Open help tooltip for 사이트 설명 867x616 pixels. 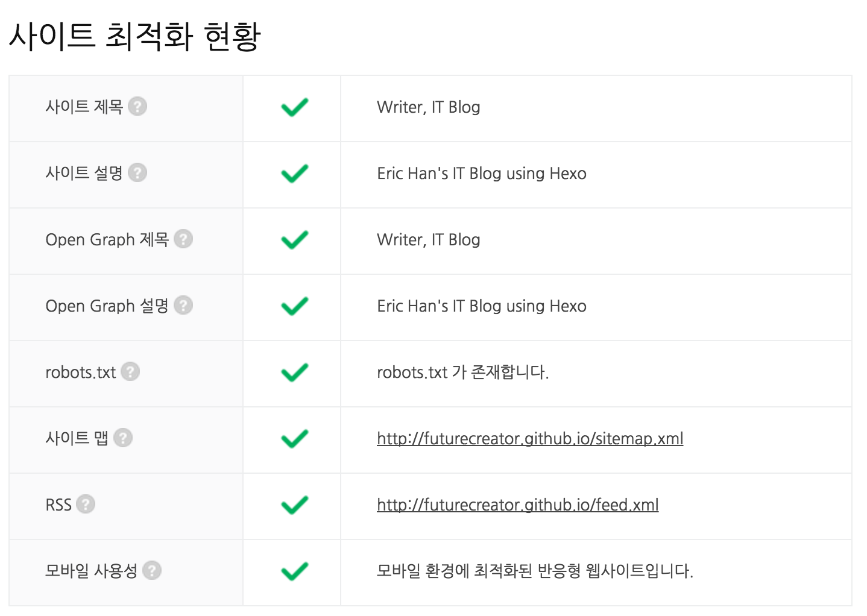pos(137,172)
